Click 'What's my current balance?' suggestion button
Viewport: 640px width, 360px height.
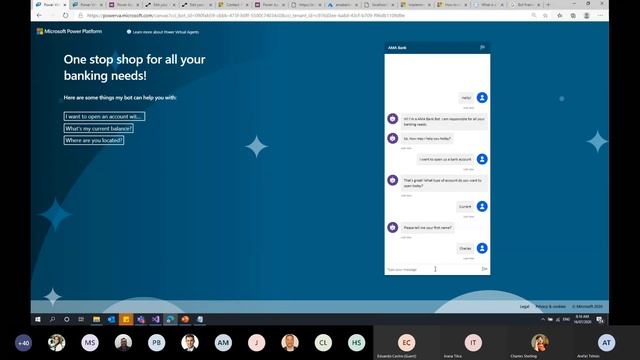[99, 128]
